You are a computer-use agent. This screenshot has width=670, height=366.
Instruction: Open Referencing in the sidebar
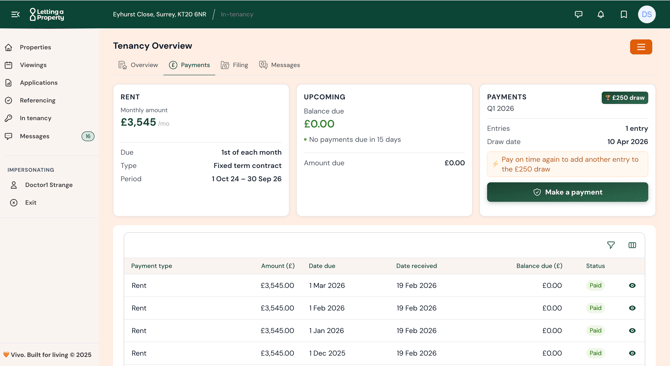click(37, 100)
